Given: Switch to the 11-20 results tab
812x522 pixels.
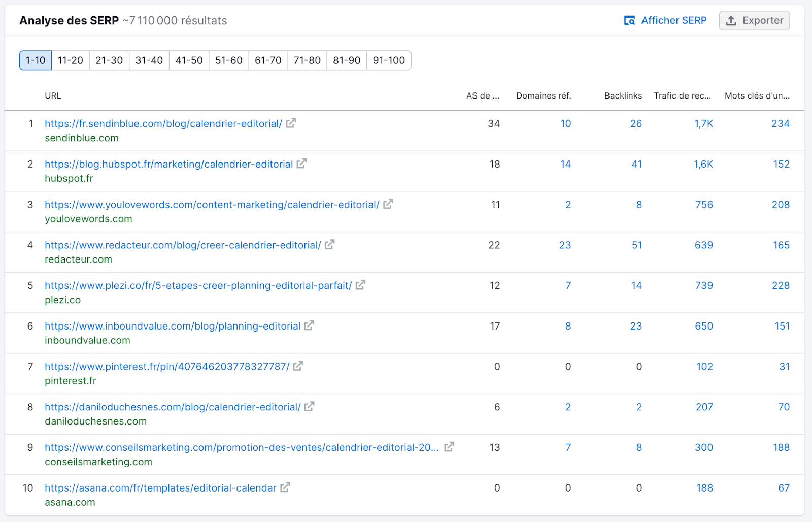Looking at the screenshot, I should point(71,60).
